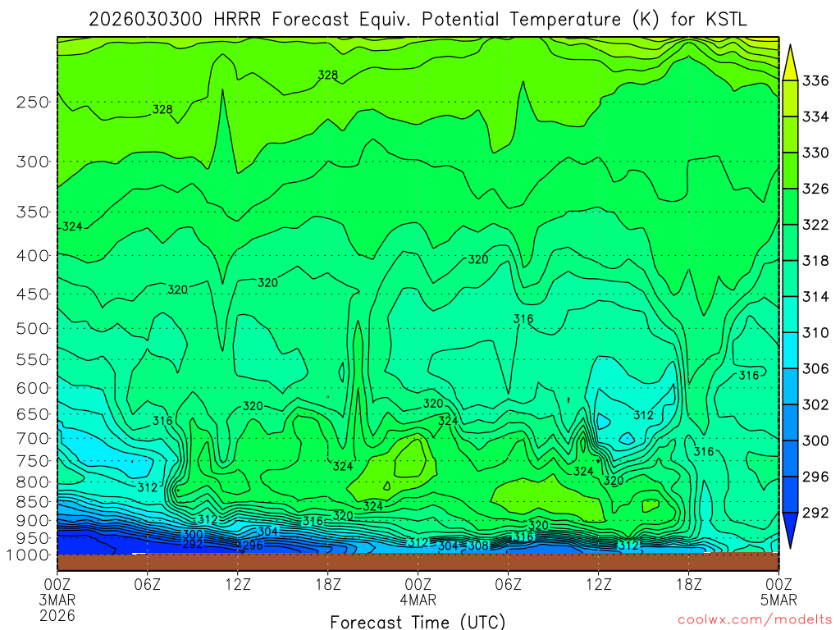Image resolution: width=840 pixels, height=630 pixels.
Task: Click the colorbar segment between 296 and 300
Action: tap(790, 459)
